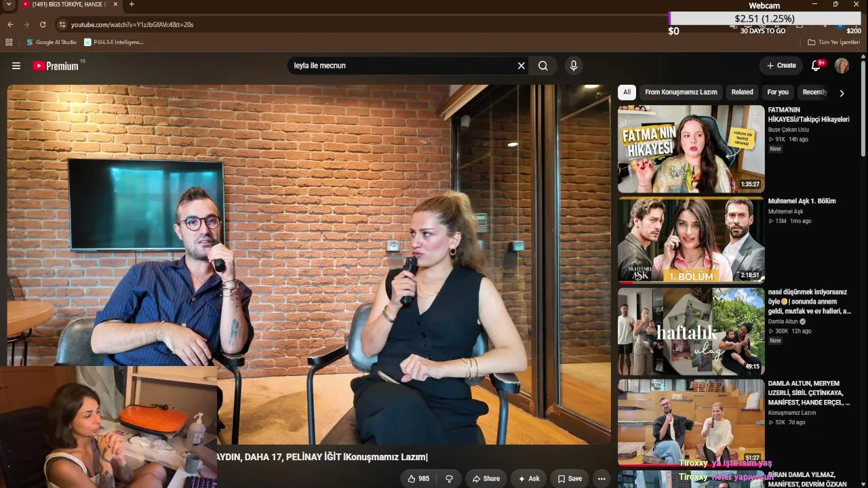
Task: Open title 'Muhtemel Aşk 1. Bölüm'
Action: click(802, 201)
